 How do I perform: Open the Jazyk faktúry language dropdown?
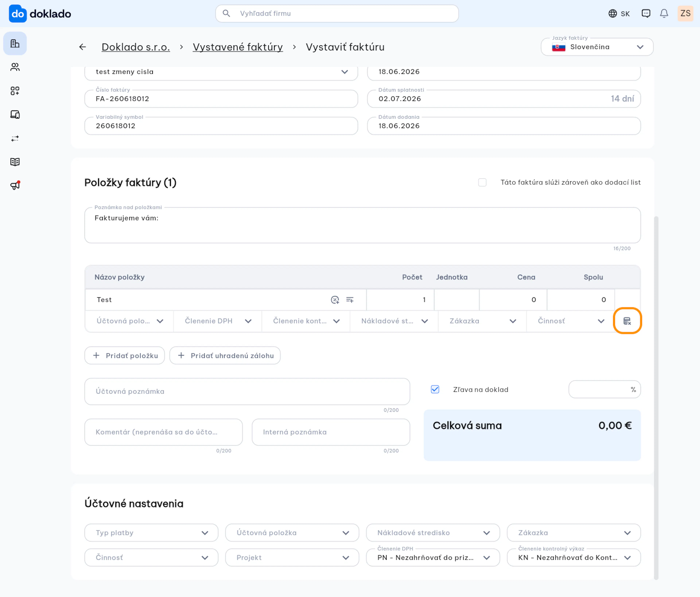597,47
